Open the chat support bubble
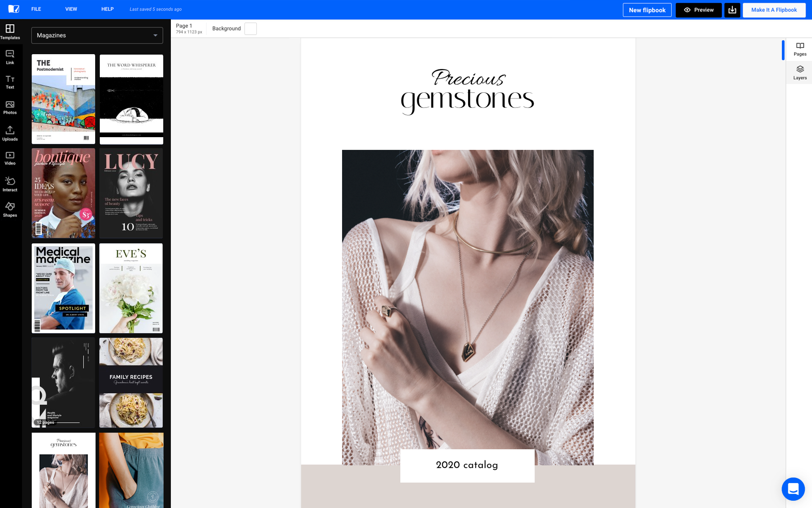This screenshot has height=508, width=812. click(793, 489)
